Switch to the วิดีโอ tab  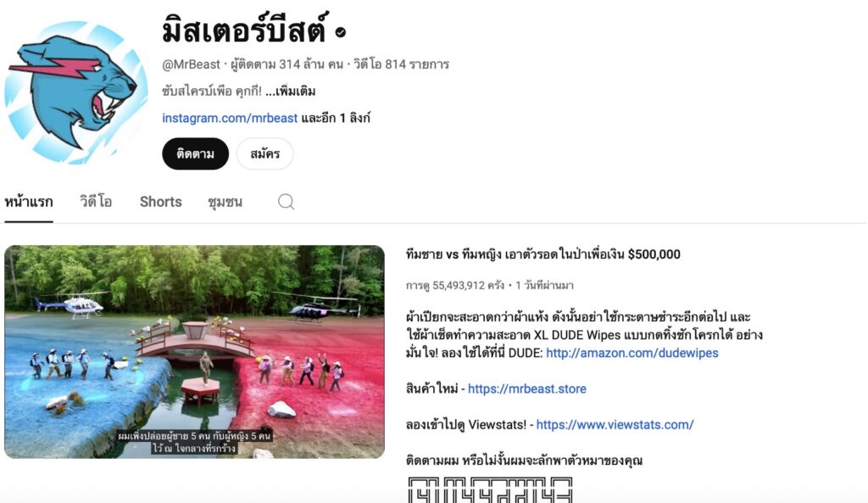(96, 202)
